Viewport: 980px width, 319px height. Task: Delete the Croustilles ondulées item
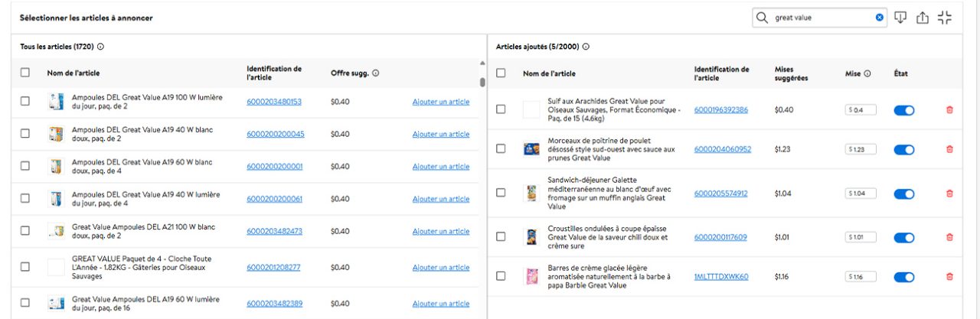click(950, 237)
